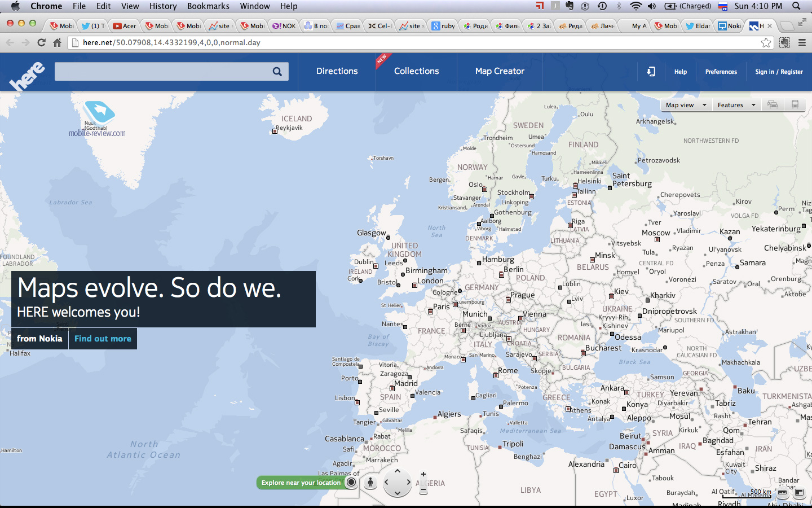The image size is (812, 508).
Task: Click the browser forward arrow
Action: point(25,42)
